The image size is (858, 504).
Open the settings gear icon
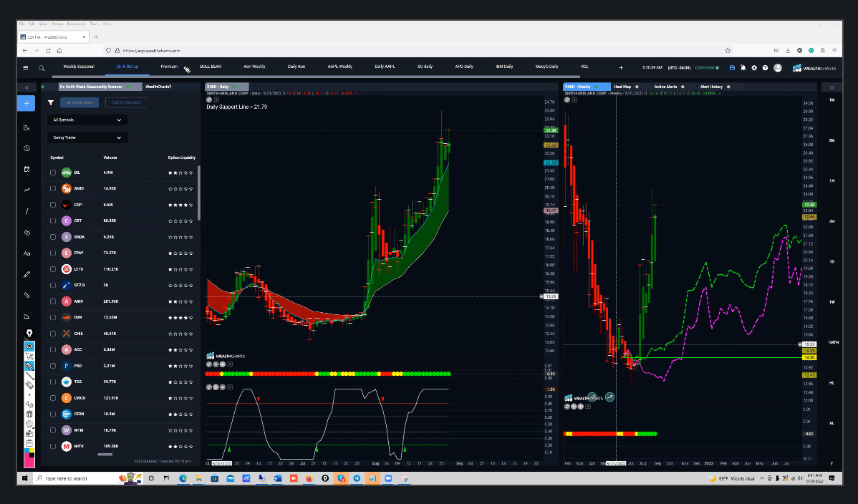point(754,68)
